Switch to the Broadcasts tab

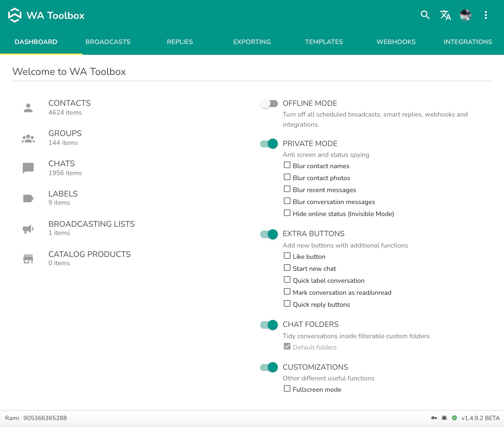pyautogui.click(x=108, y=42)
